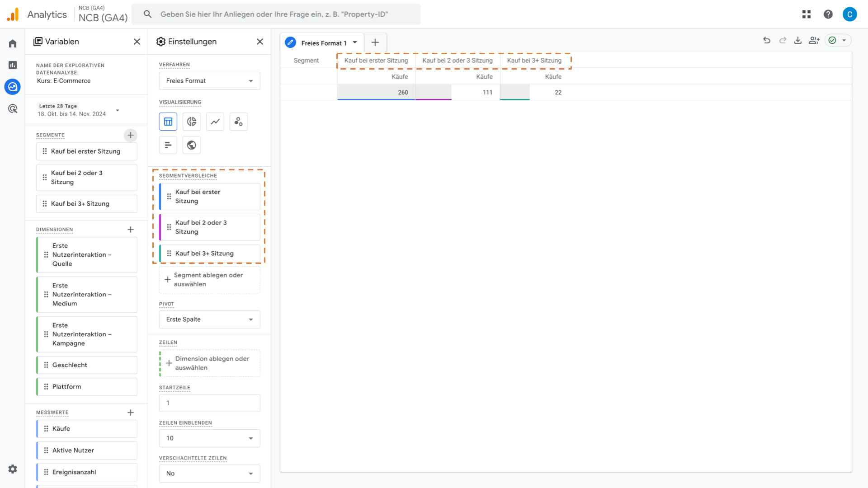Click the Startzeile input field
This screenshot has height=488, width=868.
209,403
